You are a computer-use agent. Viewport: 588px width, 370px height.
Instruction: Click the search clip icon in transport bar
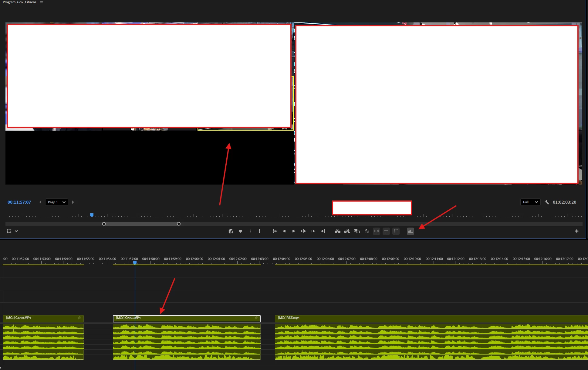231,231
